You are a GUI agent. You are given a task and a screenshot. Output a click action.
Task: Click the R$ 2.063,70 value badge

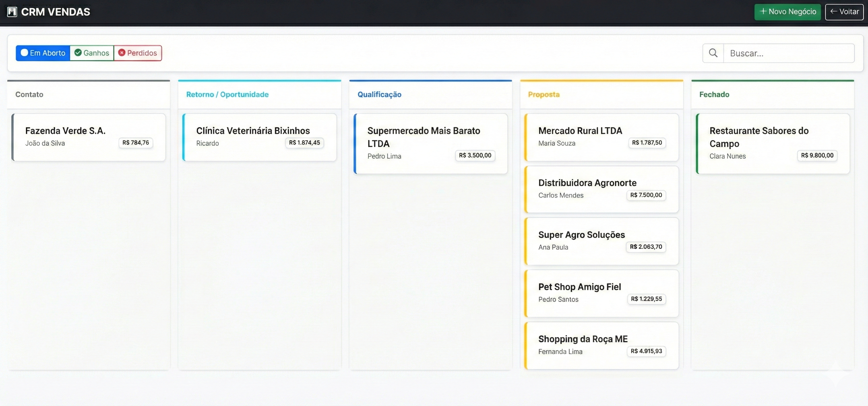coord(646,247)
